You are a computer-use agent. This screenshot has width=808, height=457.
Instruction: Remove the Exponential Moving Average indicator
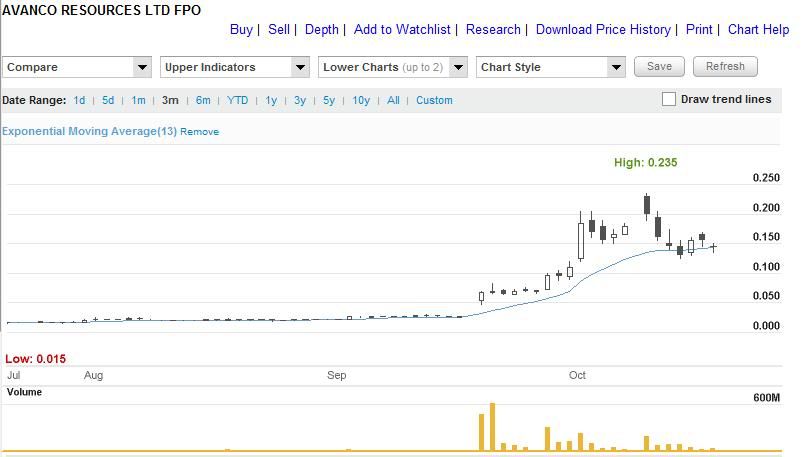199,132
